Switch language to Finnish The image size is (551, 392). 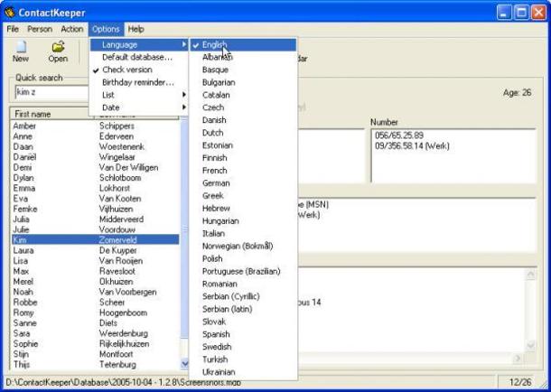tap(243, 158)
